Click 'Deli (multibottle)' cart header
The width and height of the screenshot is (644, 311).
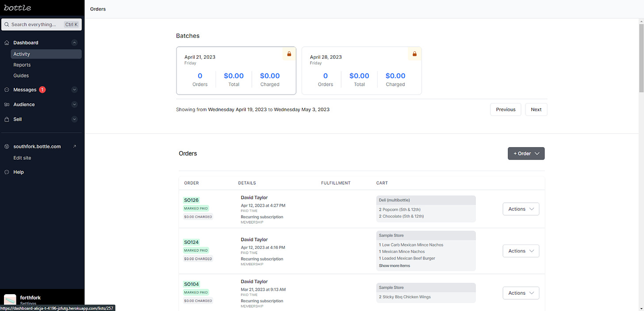[426, 200]
